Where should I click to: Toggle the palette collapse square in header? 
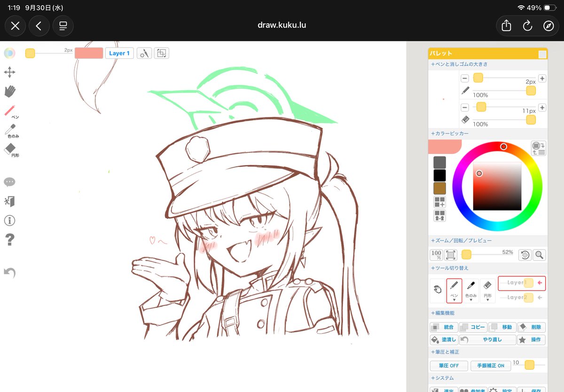point(542,55)
